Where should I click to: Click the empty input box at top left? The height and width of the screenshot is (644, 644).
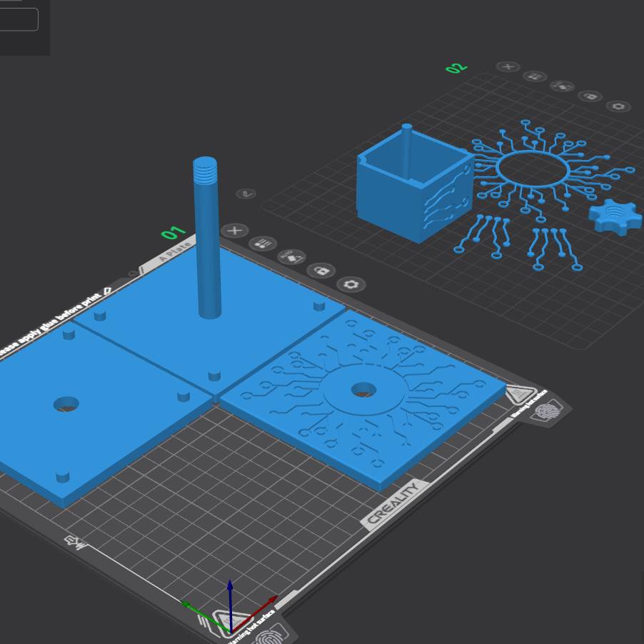tap(19, 19)
